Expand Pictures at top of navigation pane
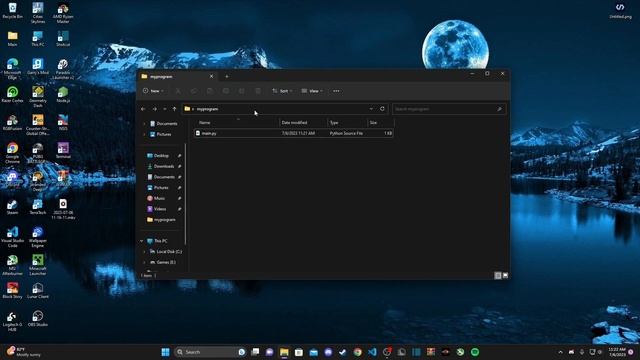 pos(144,134)
